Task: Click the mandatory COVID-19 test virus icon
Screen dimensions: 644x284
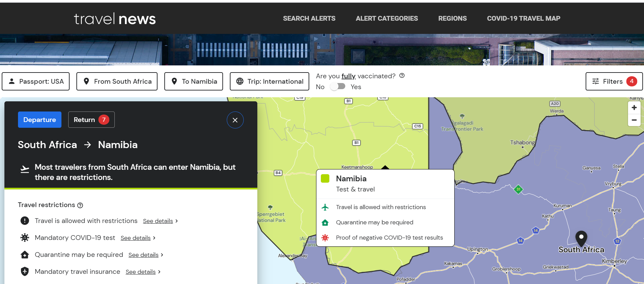Action: (25, 238)
